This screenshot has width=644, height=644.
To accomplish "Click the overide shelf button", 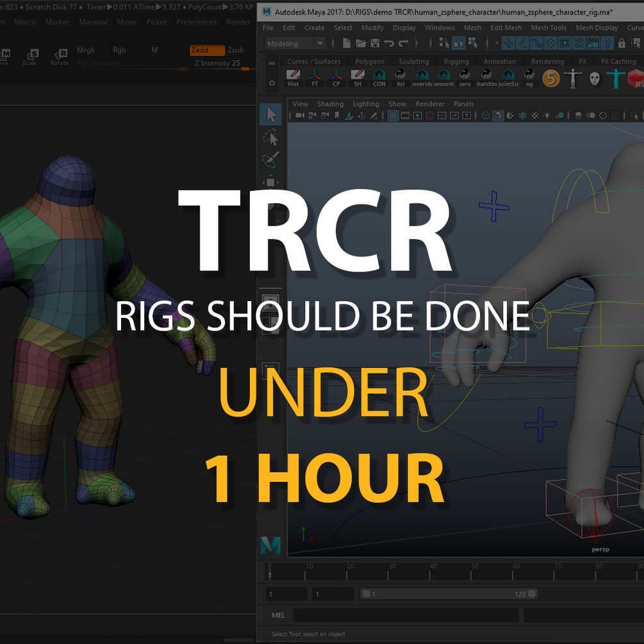I will coord(422,78).
